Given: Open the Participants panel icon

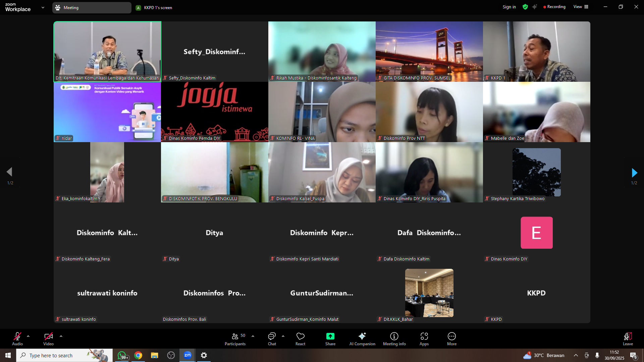Looking at the screenshot, I should (x=235, y=336).
